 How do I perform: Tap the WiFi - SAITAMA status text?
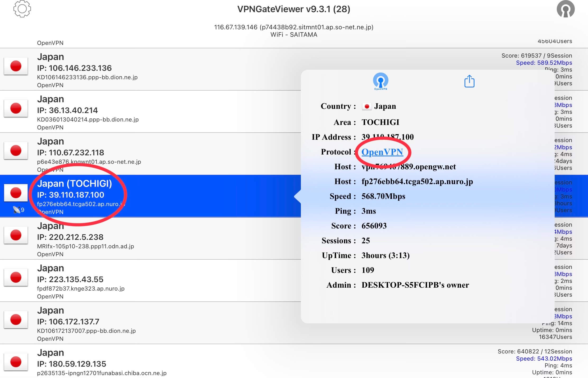click(294, 35)
